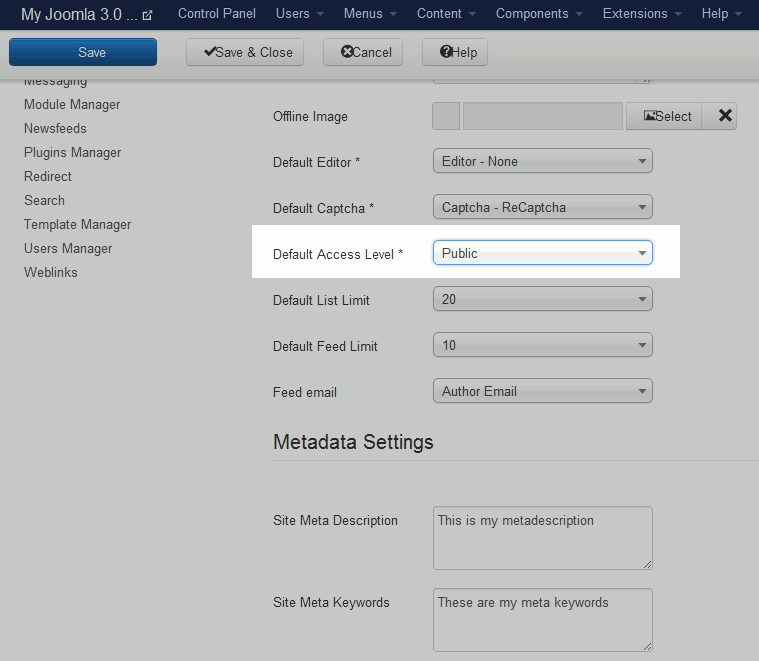Open the Help menu in navbar
Screen dimensions: 759x661
point(721,14)
